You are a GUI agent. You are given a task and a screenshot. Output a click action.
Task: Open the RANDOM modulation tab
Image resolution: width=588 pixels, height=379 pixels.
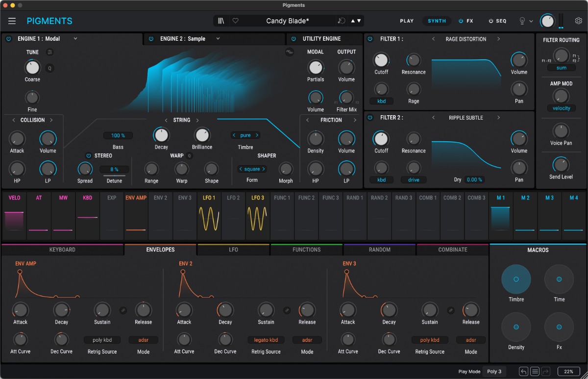pos(379,250)
